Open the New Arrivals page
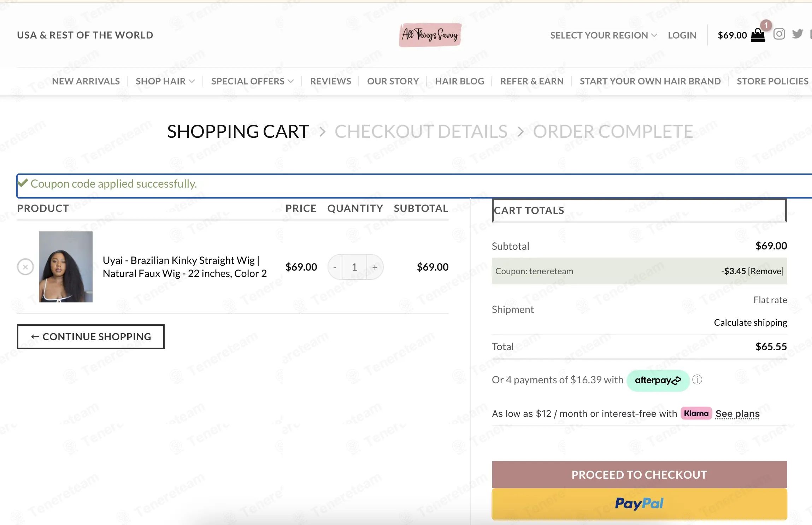The image size is (812, 525). point(86,81)
